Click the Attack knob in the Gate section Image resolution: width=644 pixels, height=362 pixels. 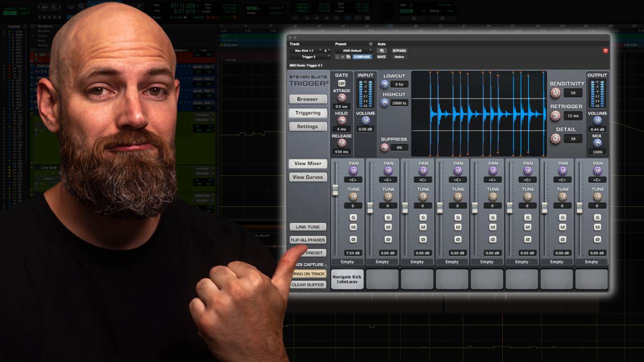[342, 97]
